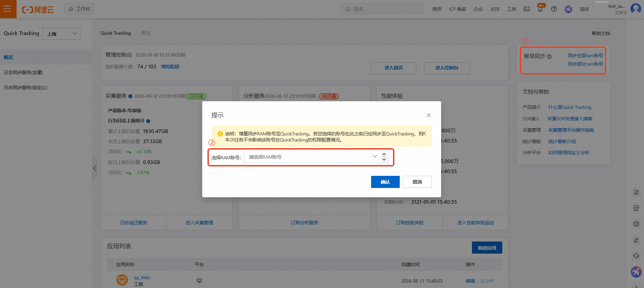The width and height of the screenshot is (644, 288).
Task: Click 同步全部ram账号 link
Action: [585, 56]
